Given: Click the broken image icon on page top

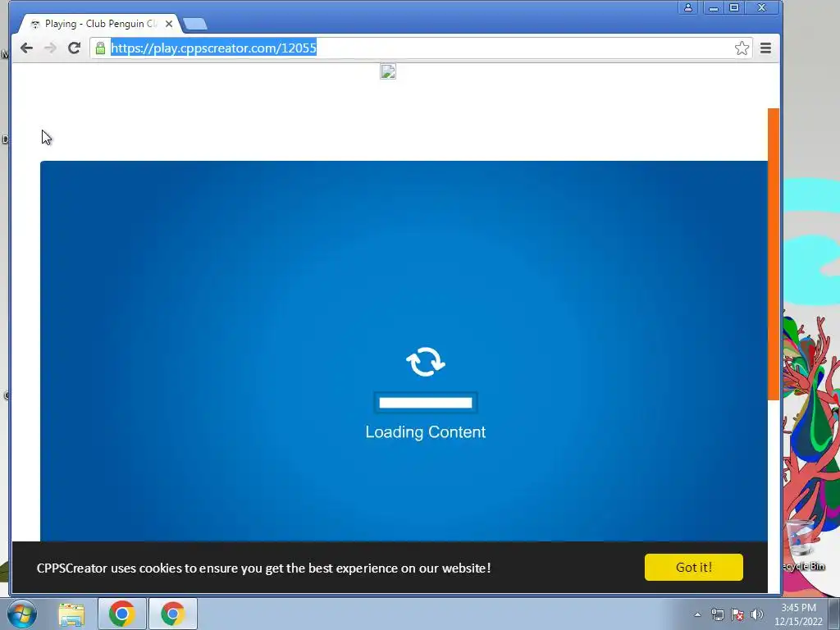Looking at the screenshot, I should (x=388, y=71).
